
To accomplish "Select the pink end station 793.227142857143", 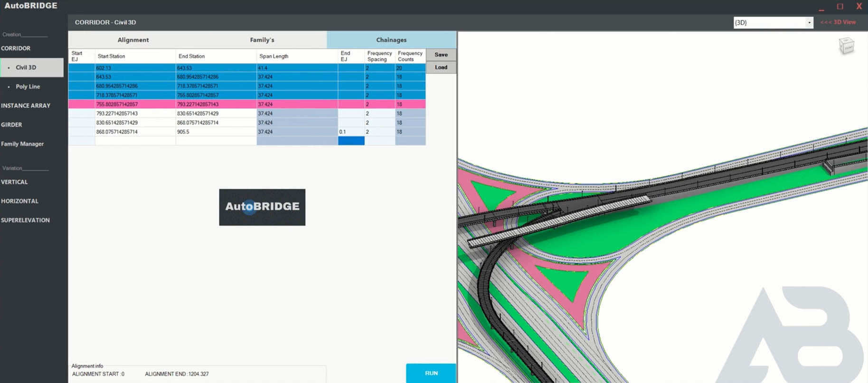I will (216, 104).
